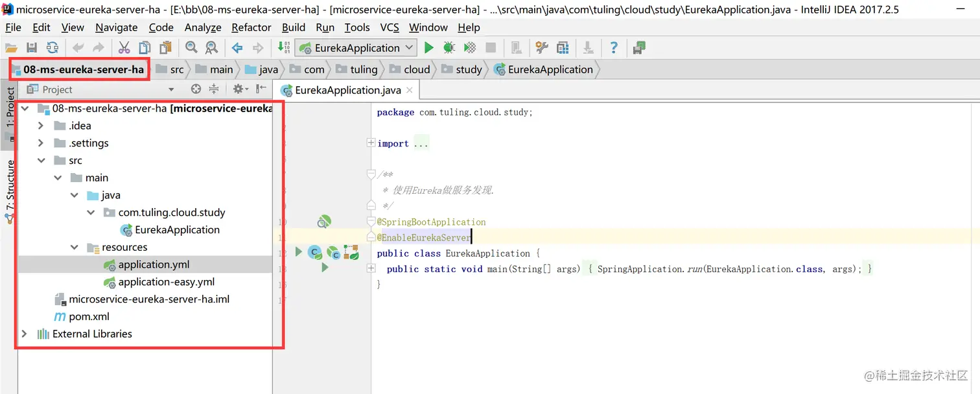
Task: Close the EurekaApplication.java tab
Action: click(x=410, y=91)
